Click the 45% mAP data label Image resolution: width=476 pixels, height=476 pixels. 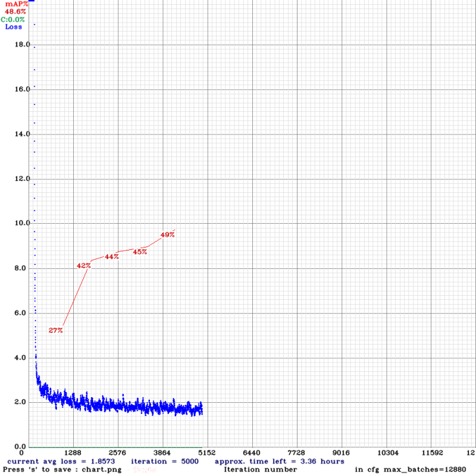coord(140,252)
